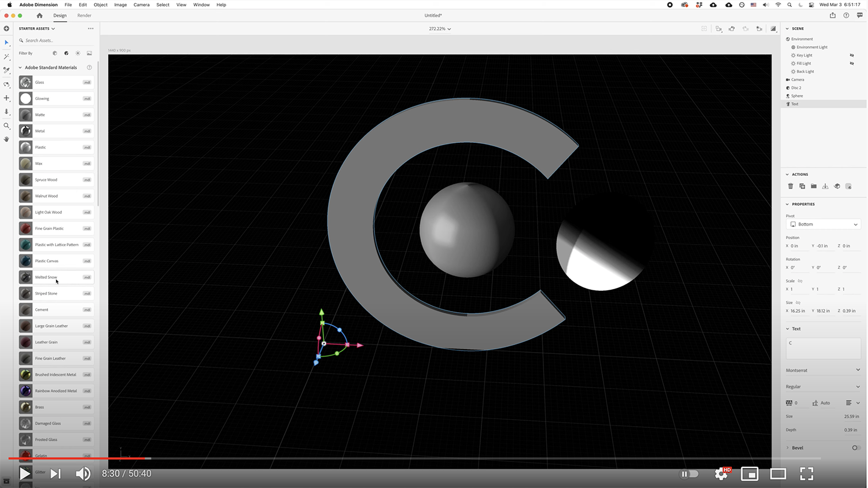Click the camera bookmarks star icon
The width and height of the screenshot is (868, 488).
click(x=759, y=28)
